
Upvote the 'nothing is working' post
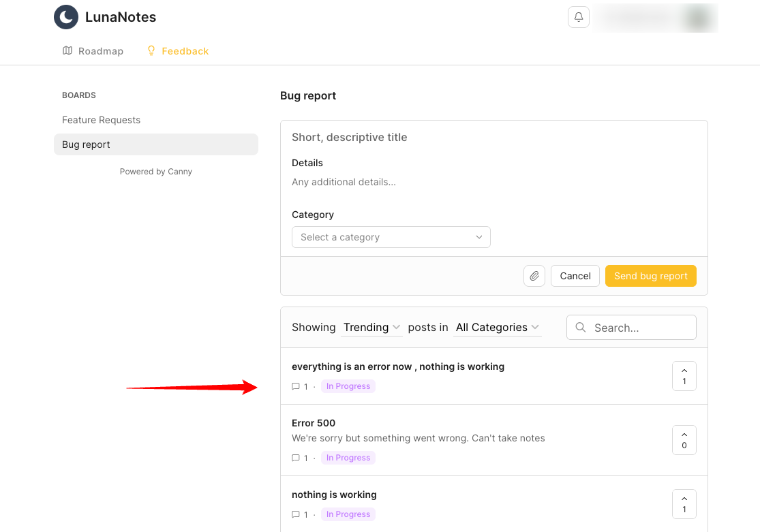pyautogui.click(x=684, y=503)
